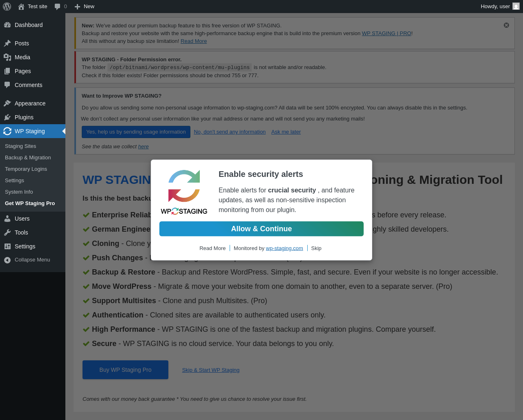Click the Tools wrench icon

[x=7, y=232]
